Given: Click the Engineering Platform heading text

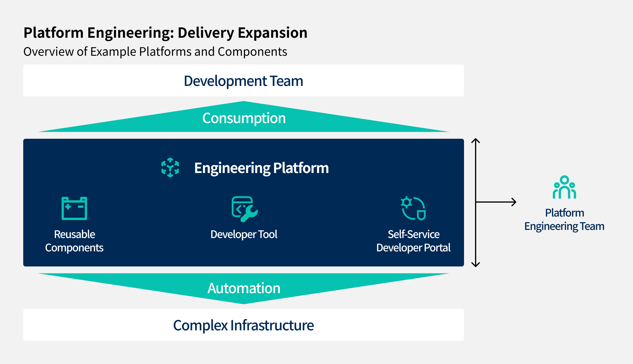Looking at the screenshot, I should pyautogui.click(x=261, y=168).
